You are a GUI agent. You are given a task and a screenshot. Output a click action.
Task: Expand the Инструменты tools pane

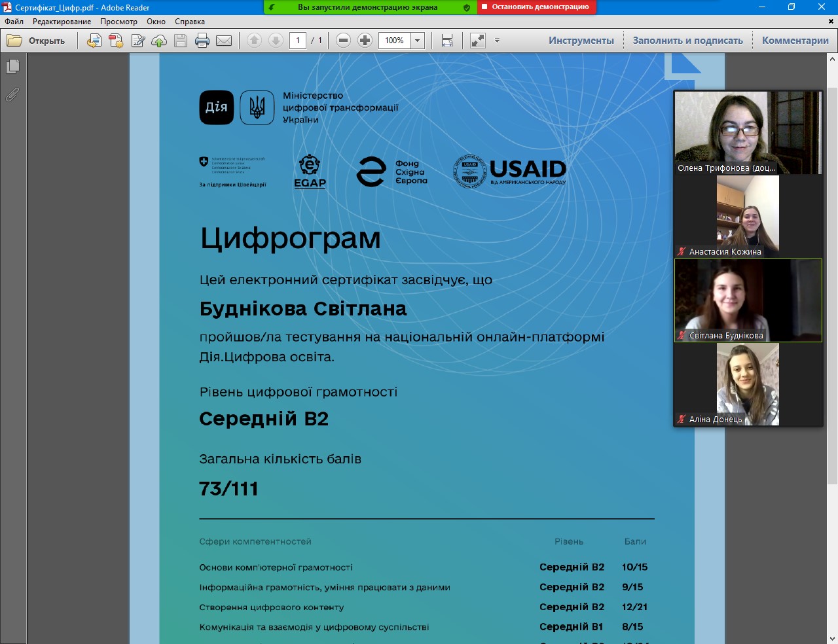tap(581, 41)
